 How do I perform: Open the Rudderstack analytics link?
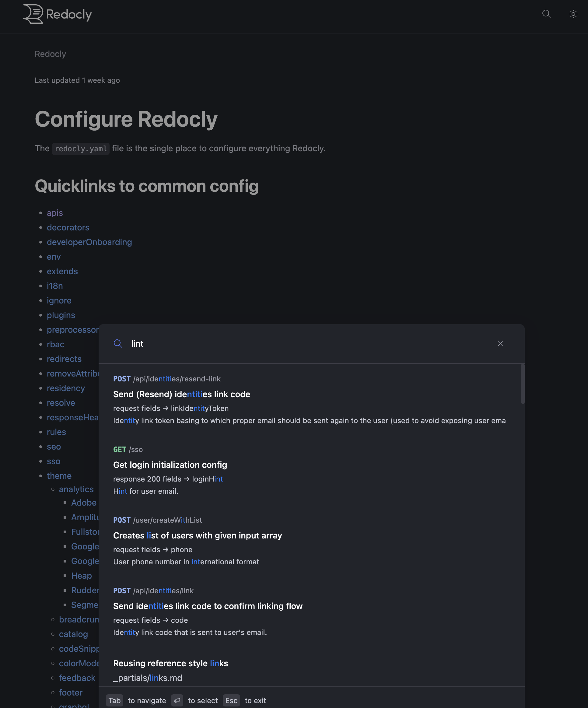click(x=85, y=590)
